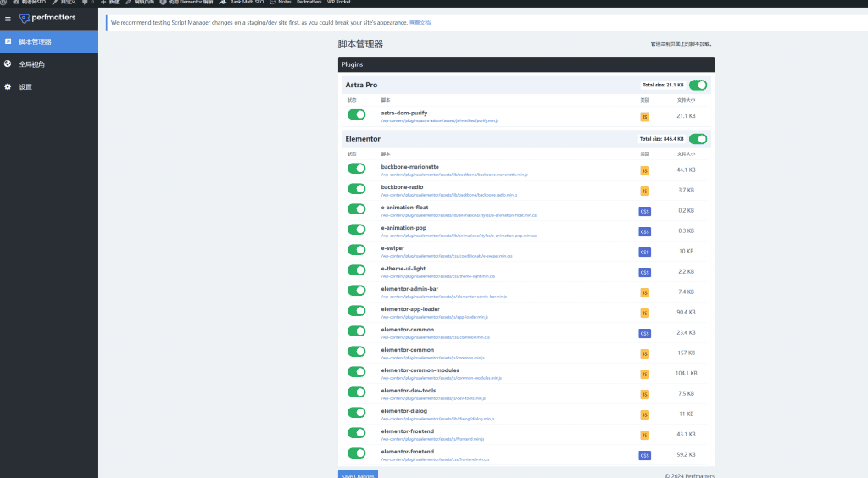Click the CSS badge for elementor-common 23.4 KB

[644, 334]
